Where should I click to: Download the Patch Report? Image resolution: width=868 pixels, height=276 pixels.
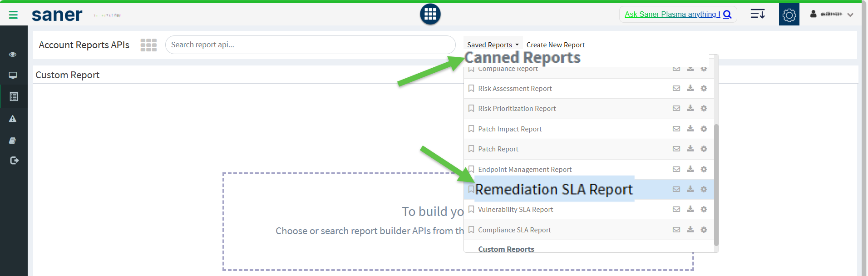coord(690,149)
